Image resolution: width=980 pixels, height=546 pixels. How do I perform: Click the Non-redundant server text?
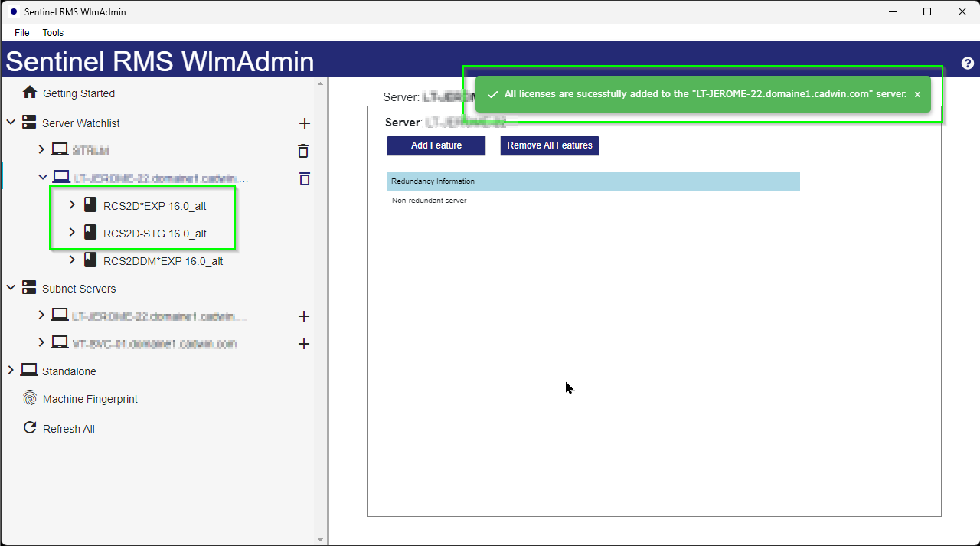(x=429, y=201)
